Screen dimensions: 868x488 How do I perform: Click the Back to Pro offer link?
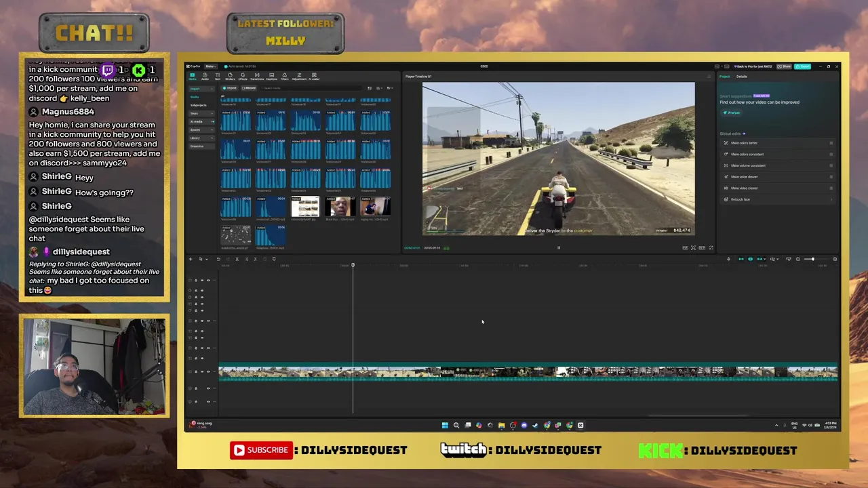point(753,66)
